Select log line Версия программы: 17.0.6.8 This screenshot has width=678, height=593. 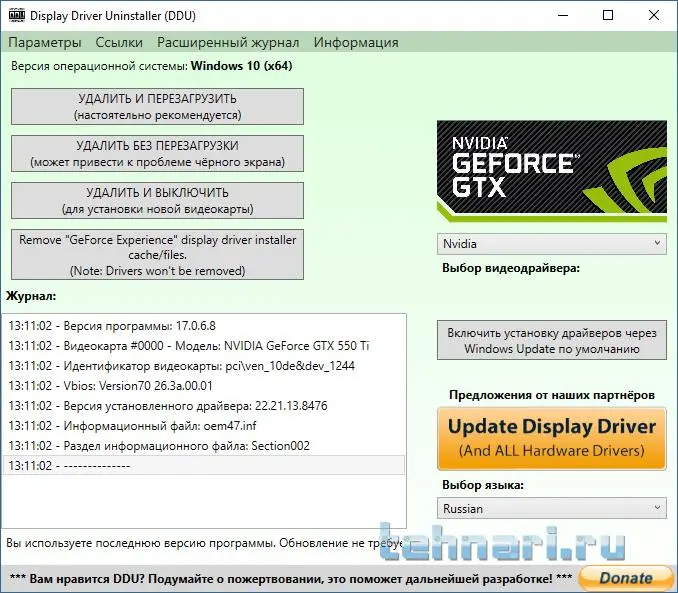pyautogui.click(x=204, y=326)
